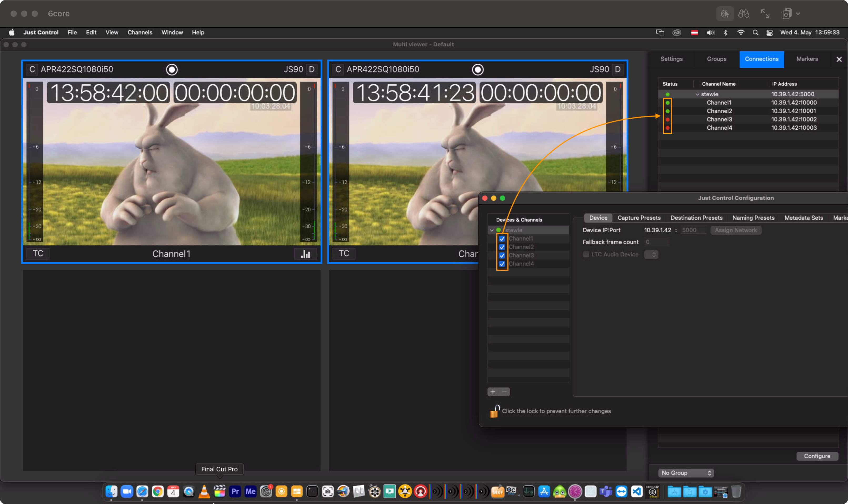
Task: Click the diagonal arrows scaling icon in 6core toolbar
Action: pos(765,14)
